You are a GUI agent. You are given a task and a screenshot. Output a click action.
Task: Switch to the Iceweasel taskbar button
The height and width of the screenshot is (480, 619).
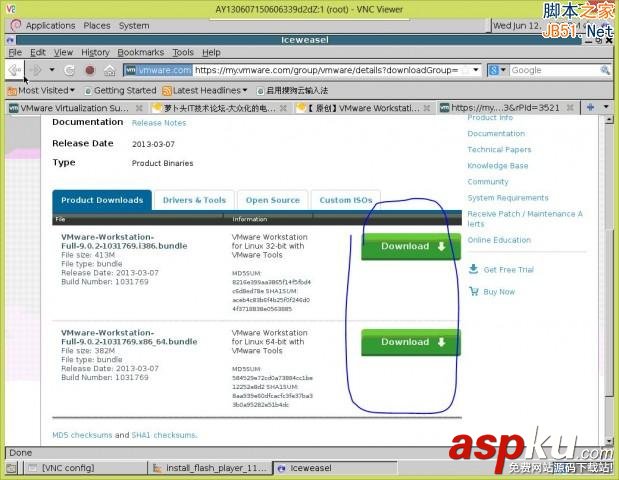[334, 468]
